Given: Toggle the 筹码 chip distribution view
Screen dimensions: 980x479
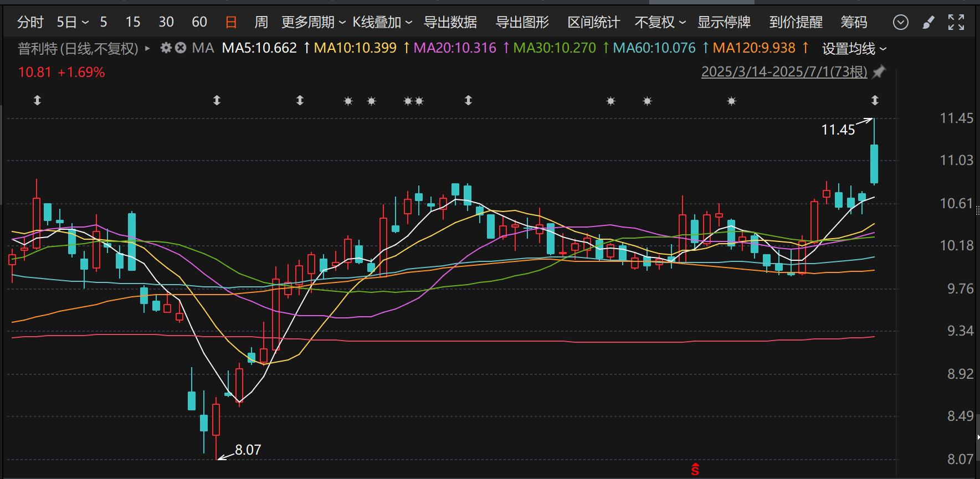Looking at the screenshot, I should pyautogui.click(x=854, y=22).
